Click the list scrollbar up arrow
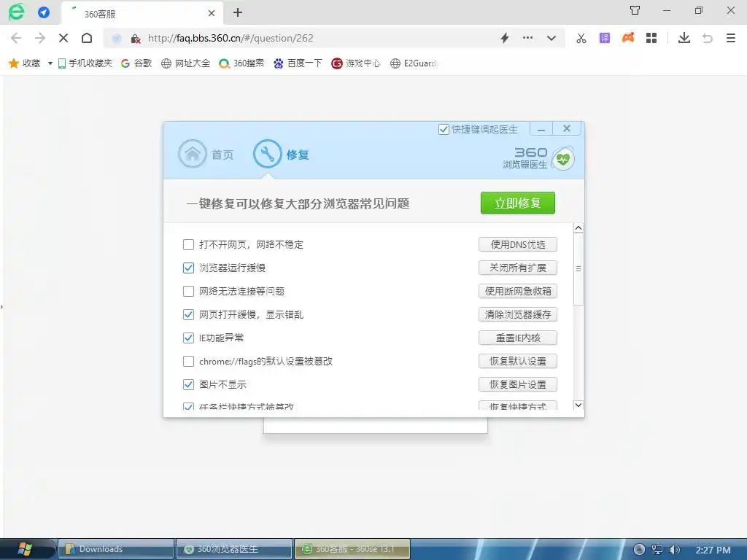 [578, 228]
